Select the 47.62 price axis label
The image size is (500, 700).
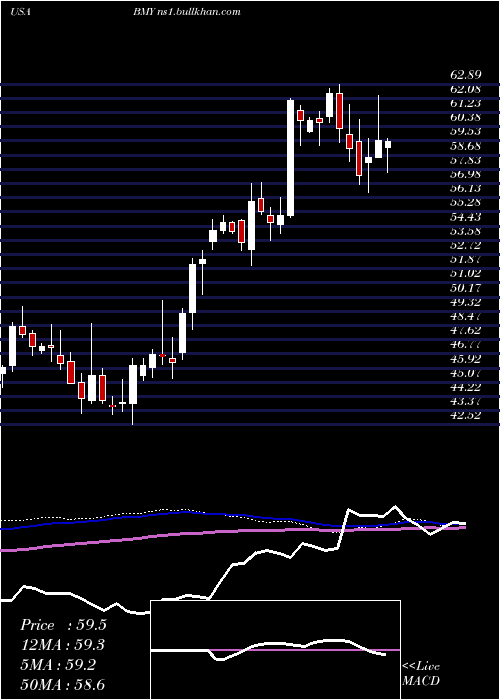tap(465, 330)
